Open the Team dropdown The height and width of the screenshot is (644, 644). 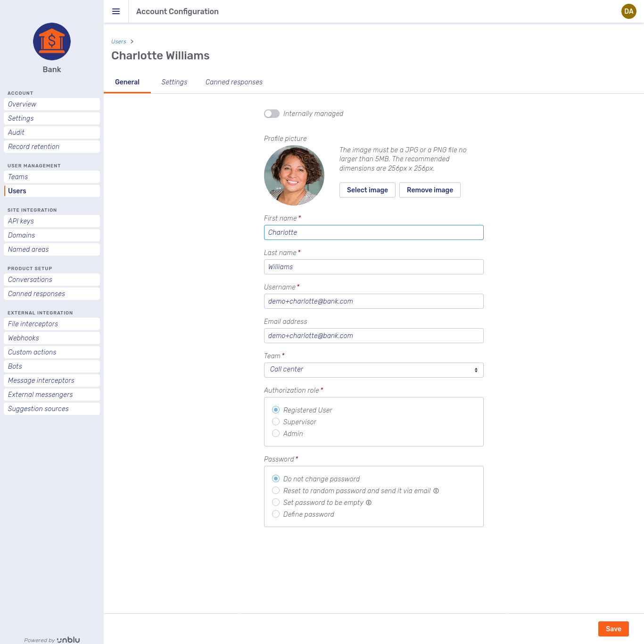(373, 370)
